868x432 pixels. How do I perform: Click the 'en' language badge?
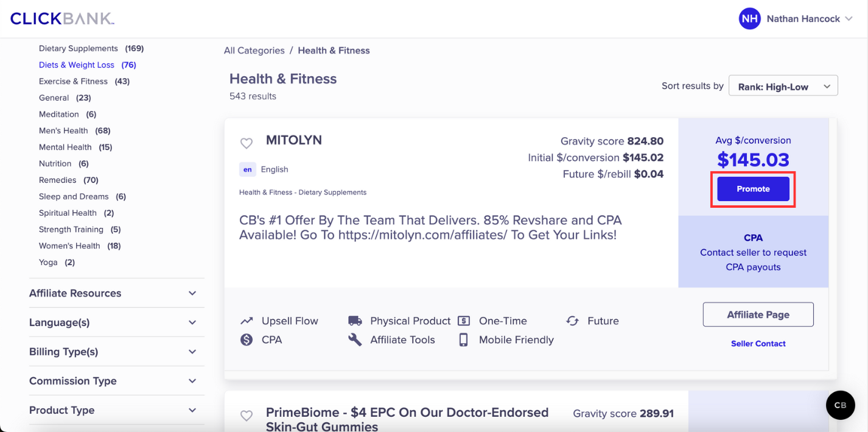tap(247, 170)
